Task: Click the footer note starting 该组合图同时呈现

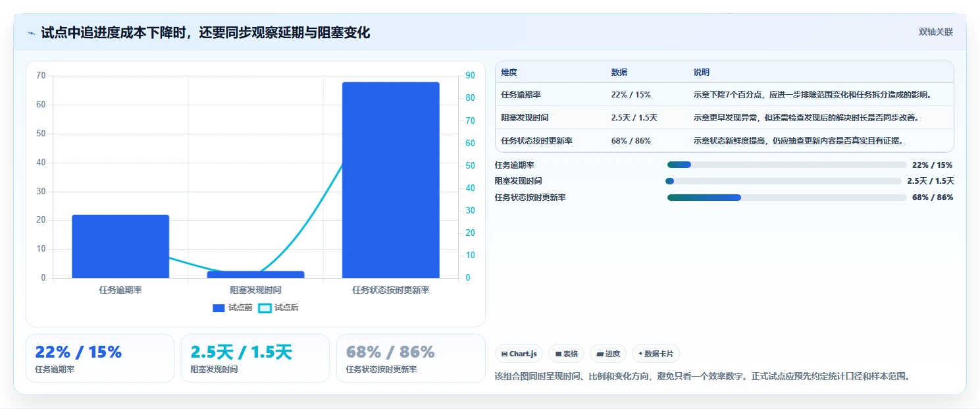Action: 703,376
